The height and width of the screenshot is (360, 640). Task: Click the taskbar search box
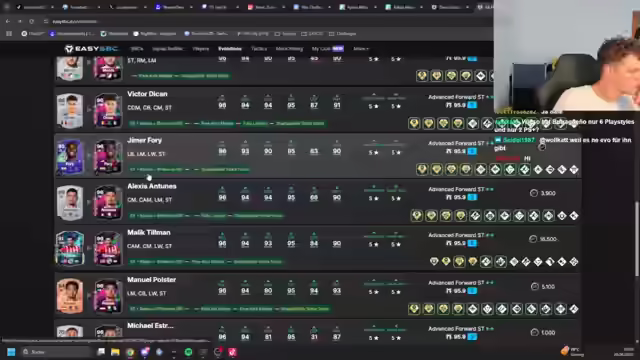tap(56, 352)
